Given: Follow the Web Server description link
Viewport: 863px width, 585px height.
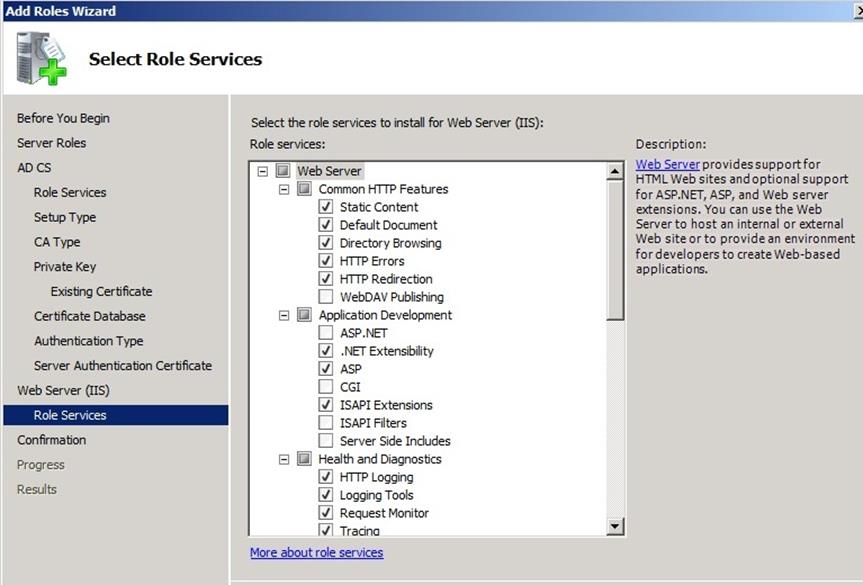Looking at the screenshot, I should 667,164.
